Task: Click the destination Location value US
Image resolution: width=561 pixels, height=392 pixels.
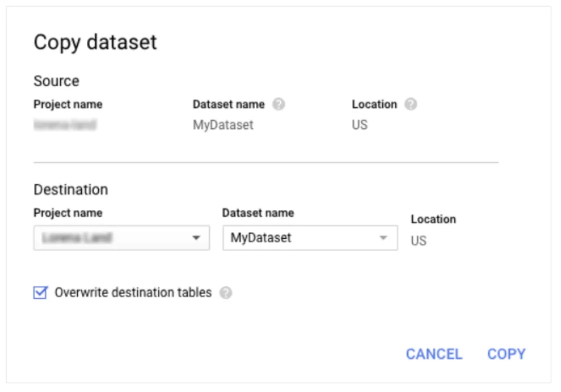Action: click(418, 241)
